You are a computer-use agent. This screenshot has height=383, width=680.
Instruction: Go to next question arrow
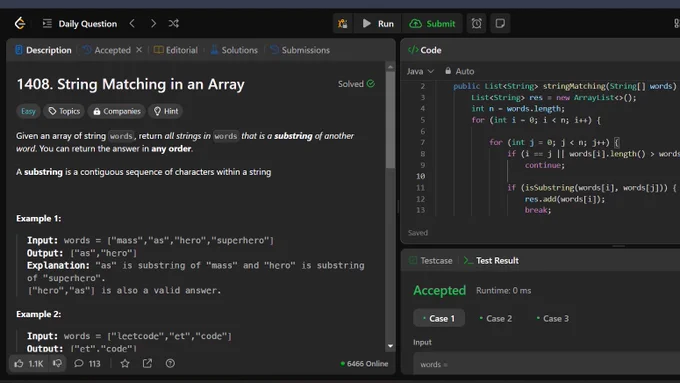click(153, 23)
